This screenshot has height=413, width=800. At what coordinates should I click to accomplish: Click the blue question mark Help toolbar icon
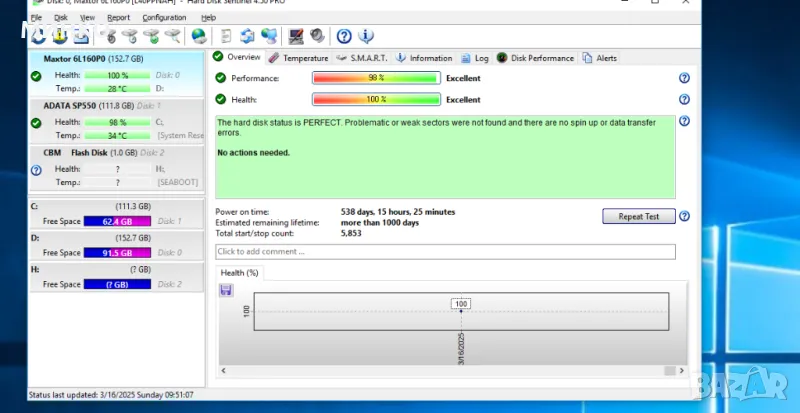point(344,37)
